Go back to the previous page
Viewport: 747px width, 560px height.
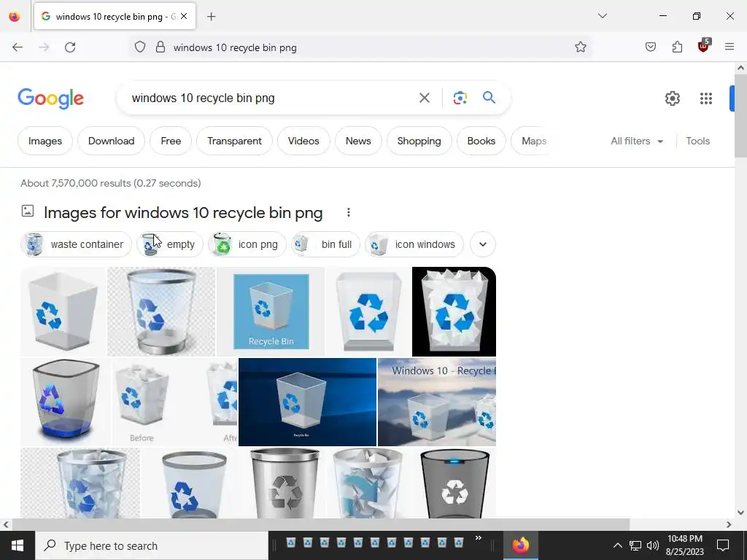[18, 47]
